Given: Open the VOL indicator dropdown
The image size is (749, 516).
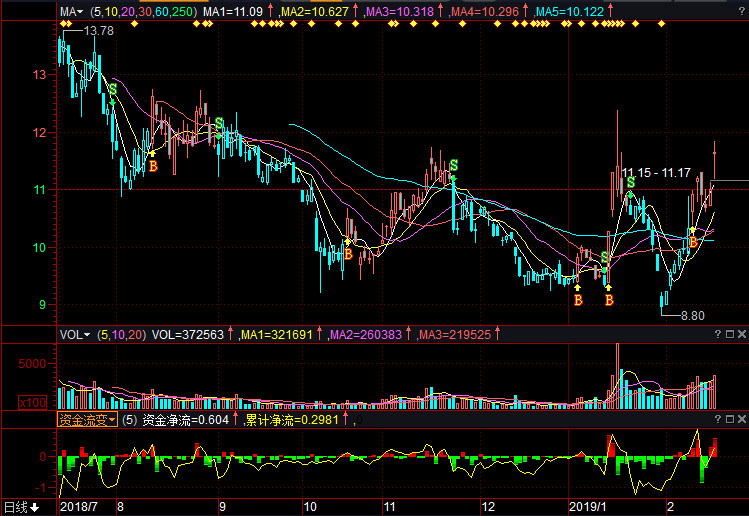Looking at the screenshot, I should pos(74,335).
